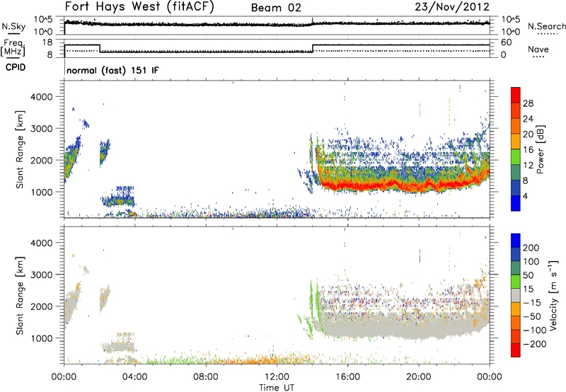Click the frequency axis value '18'
566x392 pixels.
[47, 42]
